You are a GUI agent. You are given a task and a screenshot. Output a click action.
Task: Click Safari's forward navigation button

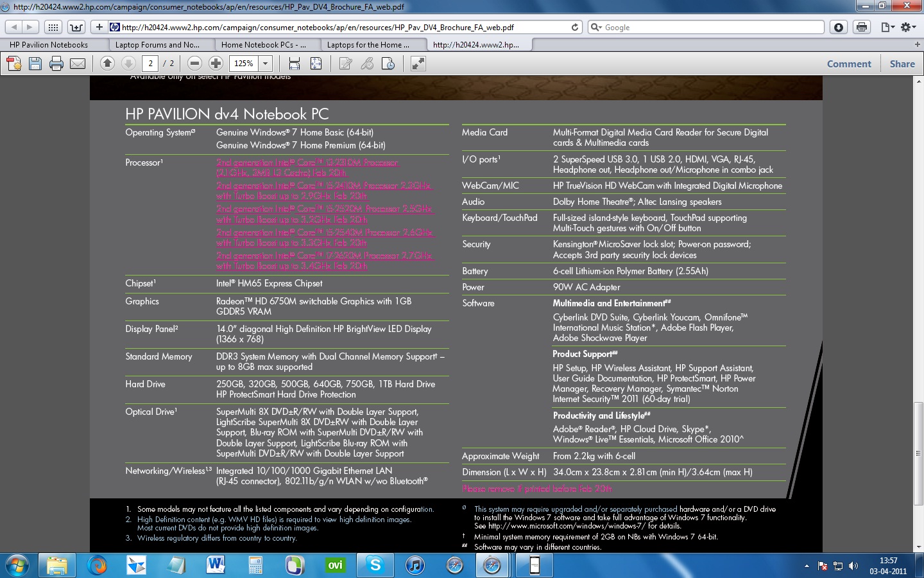pyautogui.click(x=30, y=27)
